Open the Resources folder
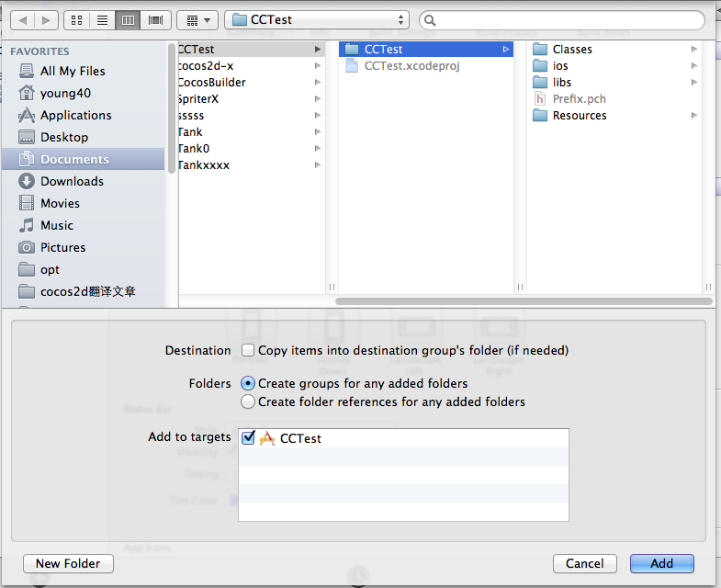 [614, 116]
